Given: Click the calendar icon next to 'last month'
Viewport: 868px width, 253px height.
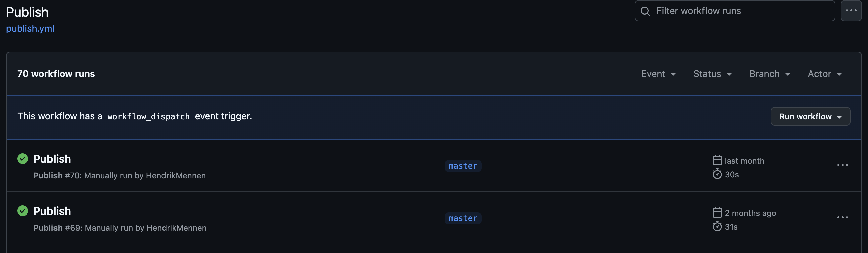Looking at the screenshot, I should coord(717,161).
